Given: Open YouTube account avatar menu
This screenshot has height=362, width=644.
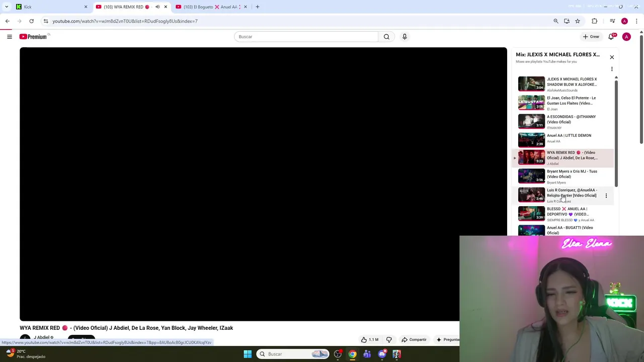Looking at the screenshot, I should [x=626, y=37].
